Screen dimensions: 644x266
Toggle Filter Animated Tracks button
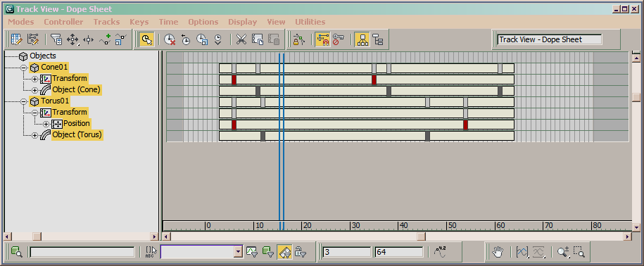284,252
